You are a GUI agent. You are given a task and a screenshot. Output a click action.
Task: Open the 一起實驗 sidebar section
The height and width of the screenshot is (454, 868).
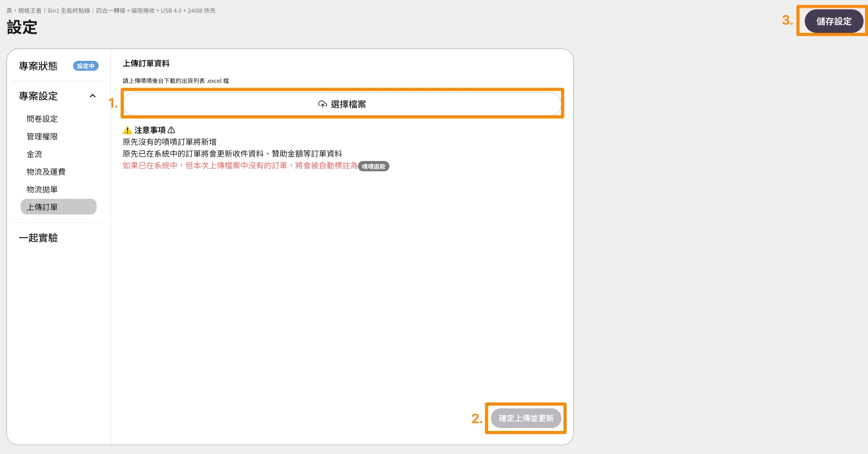38,238
